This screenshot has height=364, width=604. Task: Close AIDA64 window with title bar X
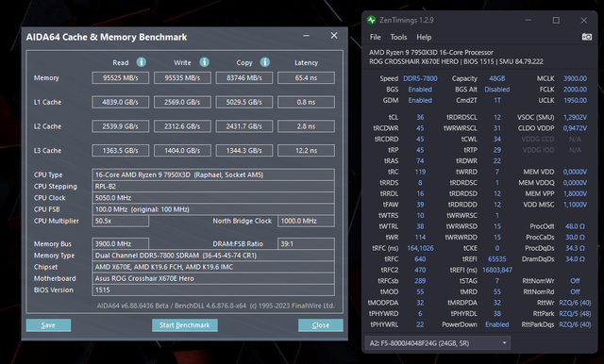(x=334, y=36)
